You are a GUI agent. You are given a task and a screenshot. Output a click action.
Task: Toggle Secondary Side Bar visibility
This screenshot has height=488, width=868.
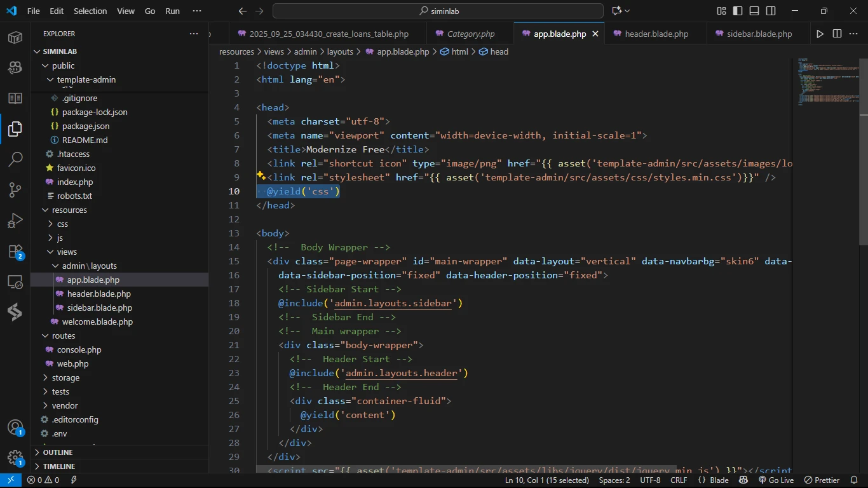tap(771, 11)
